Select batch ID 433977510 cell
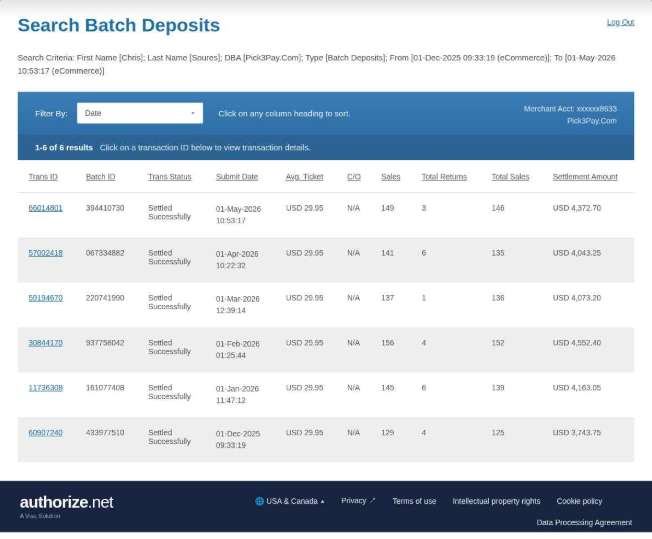This screenshot has width=652, height=539. tap(105, 433)
